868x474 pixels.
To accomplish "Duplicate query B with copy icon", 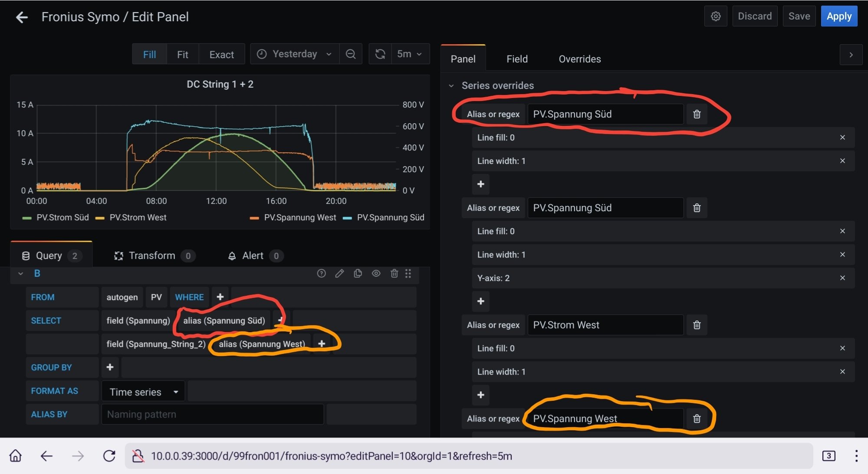I will (358, 273).
